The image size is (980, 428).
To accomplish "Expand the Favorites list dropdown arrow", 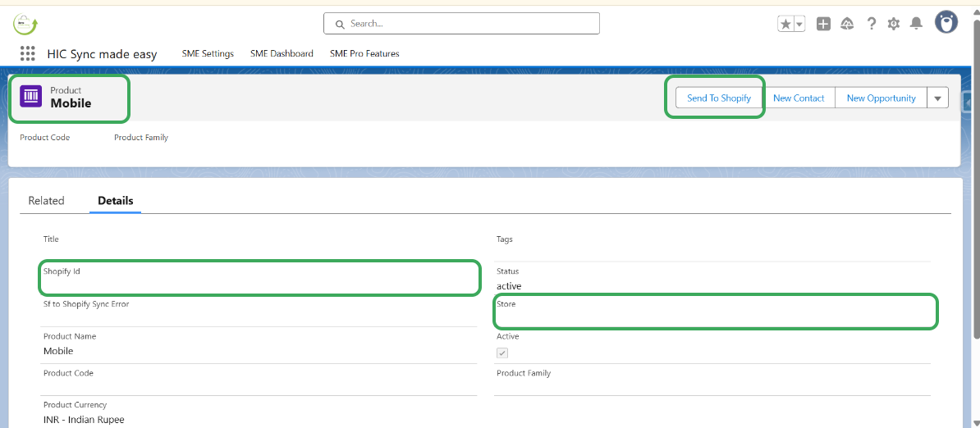I will click(800, 24).
